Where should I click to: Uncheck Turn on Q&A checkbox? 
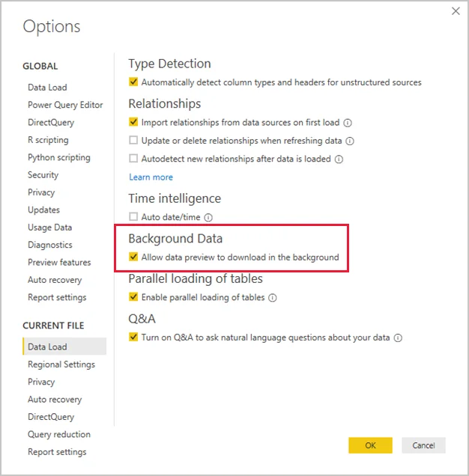pyautogui.click(x=133, y=337)
